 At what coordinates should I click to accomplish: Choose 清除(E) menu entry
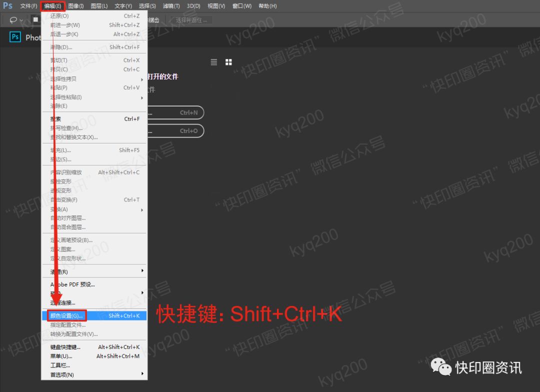point(94,106)
